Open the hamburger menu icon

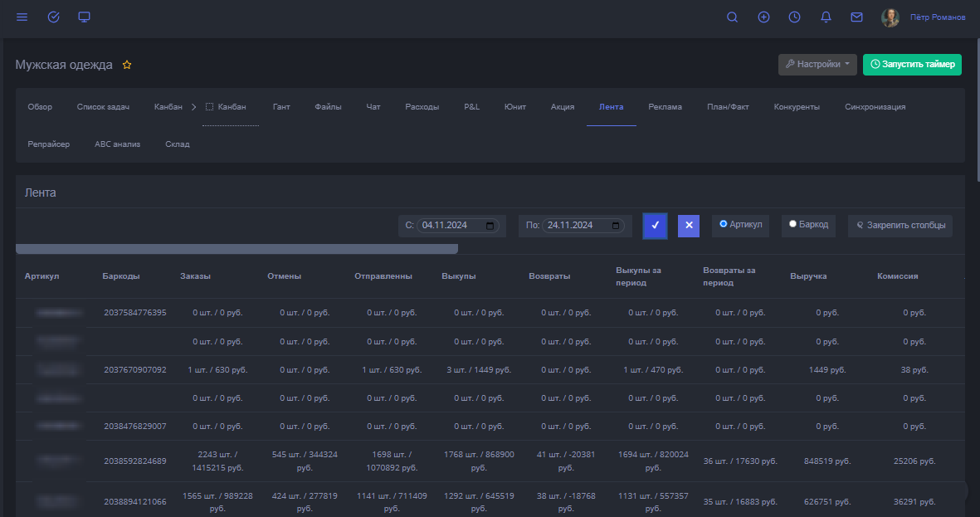point(22,17)
